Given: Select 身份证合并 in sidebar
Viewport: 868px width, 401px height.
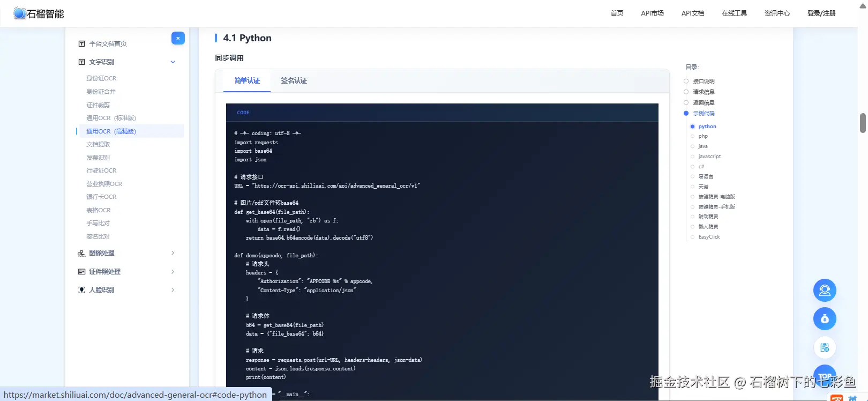Looking at the screenshot, I should [x=101, y=92].
